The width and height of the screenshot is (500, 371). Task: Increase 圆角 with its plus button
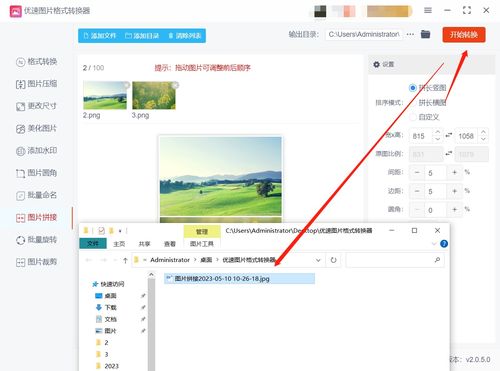click(454, 210)
